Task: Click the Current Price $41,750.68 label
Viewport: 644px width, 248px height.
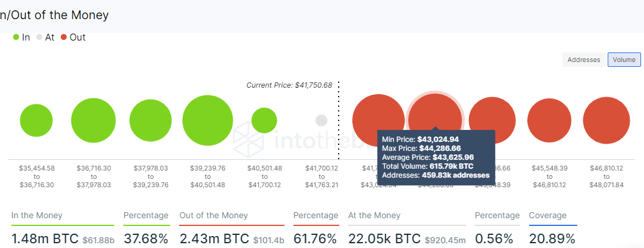Action: coord(289,85)
